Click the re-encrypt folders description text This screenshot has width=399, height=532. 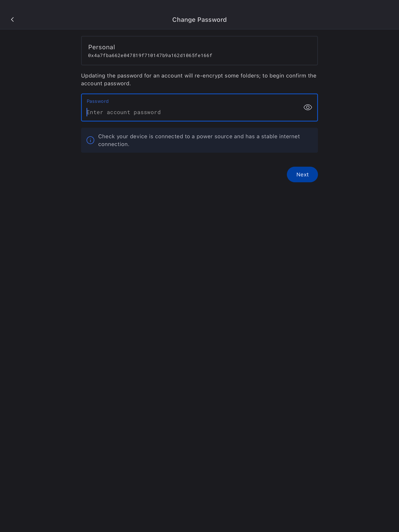tap(199, 80)
